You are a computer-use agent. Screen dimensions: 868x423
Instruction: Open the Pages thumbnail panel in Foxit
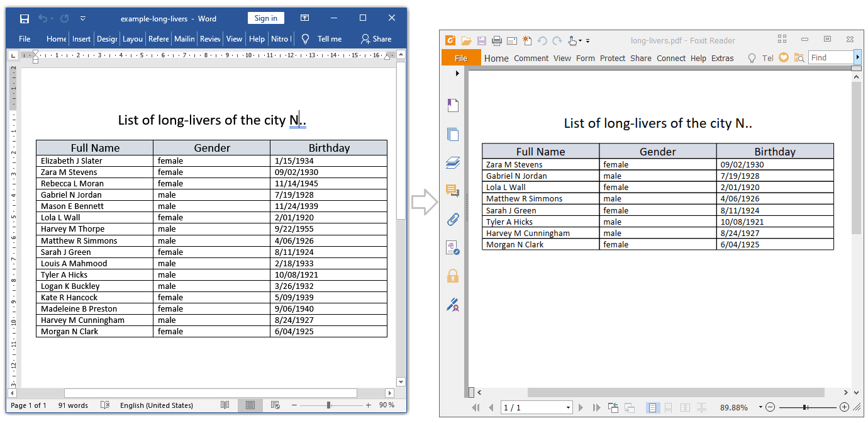pos(453,134)
